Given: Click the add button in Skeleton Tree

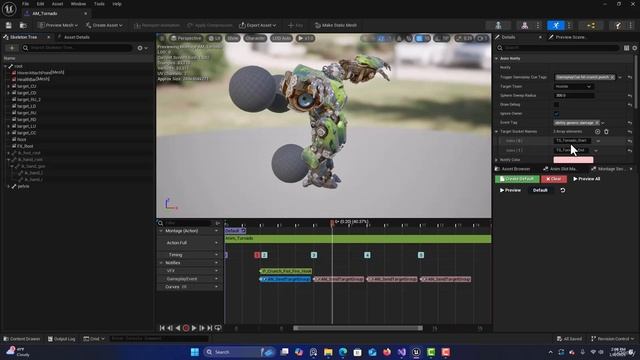Looking at the screenshot, I should [12, 48].
